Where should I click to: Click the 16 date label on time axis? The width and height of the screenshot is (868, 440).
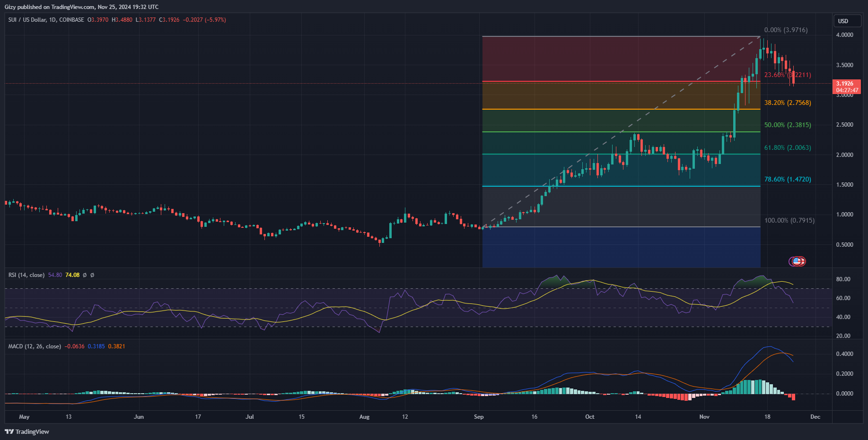tap(534, 417)
